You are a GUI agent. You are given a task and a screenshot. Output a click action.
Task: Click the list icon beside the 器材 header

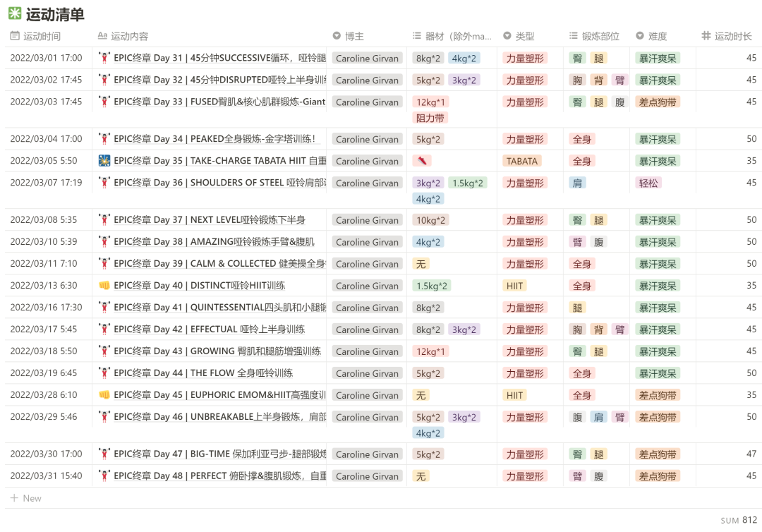(x=417, y=36)
